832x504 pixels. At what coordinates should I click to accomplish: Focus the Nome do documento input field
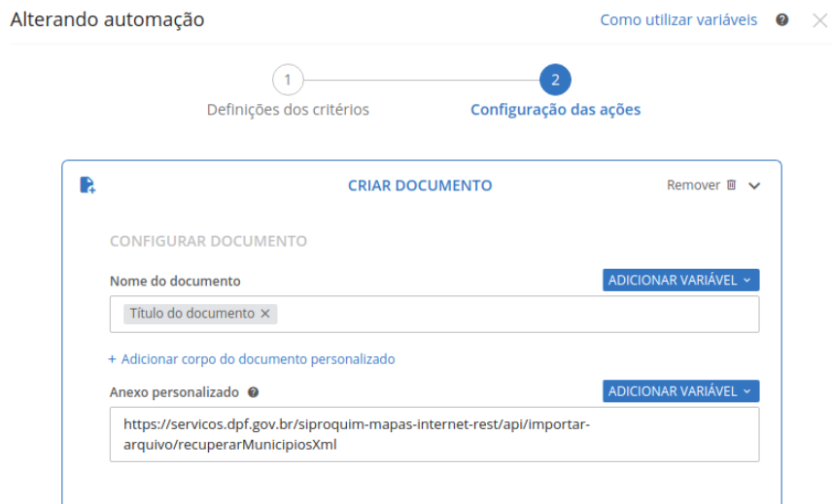click(x=515, y=314)
